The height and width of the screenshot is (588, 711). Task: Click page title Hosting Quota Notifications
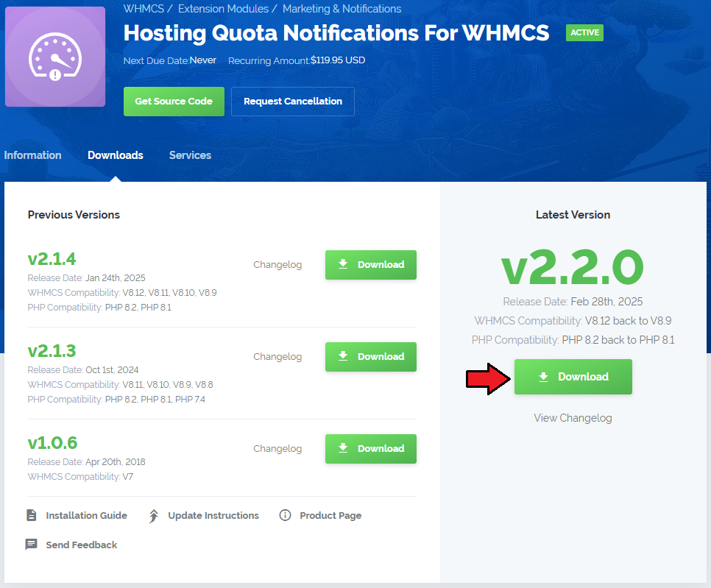pos(336,33)
